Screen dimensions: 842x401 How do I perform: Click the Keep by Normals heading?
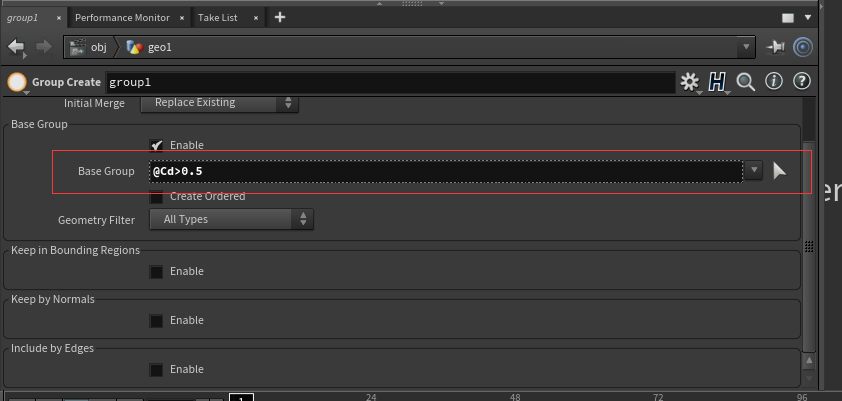point(53,299)
